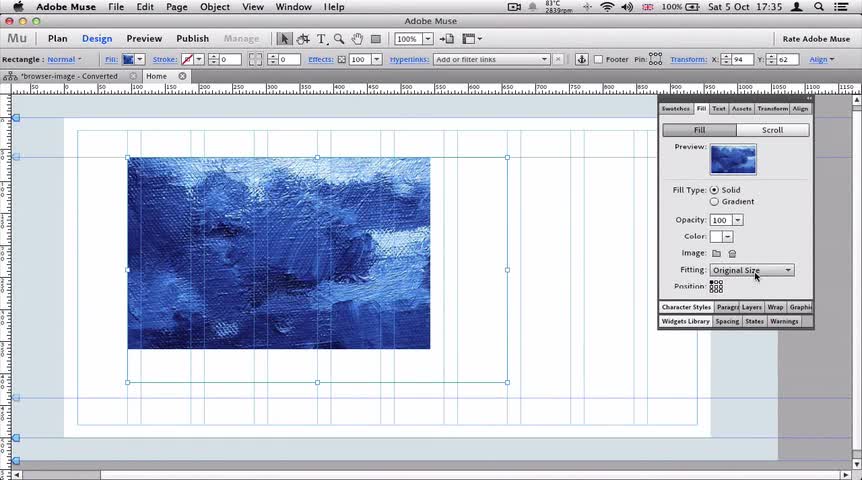Select the Zoom magnifier tool
The width and height of the screenshot is (862, 480).
pyautogui.click(x=339, y=39)
